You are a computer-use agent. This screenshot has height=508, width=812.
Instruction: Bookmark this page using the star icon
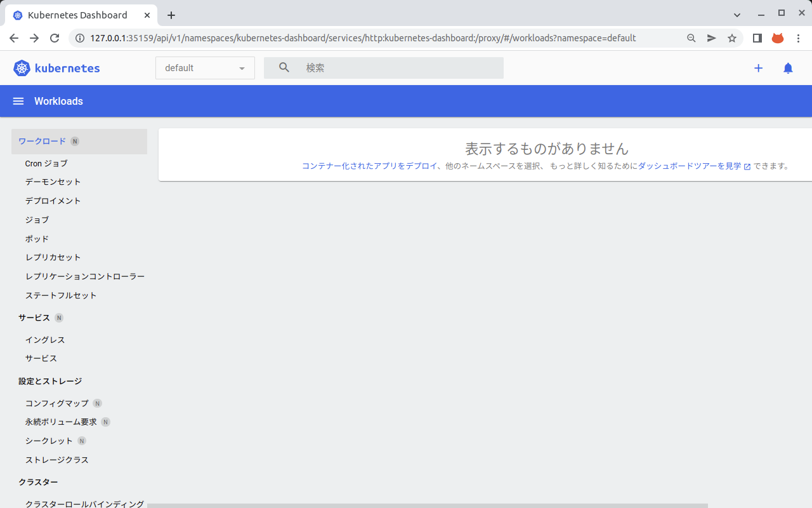(732, 38)
